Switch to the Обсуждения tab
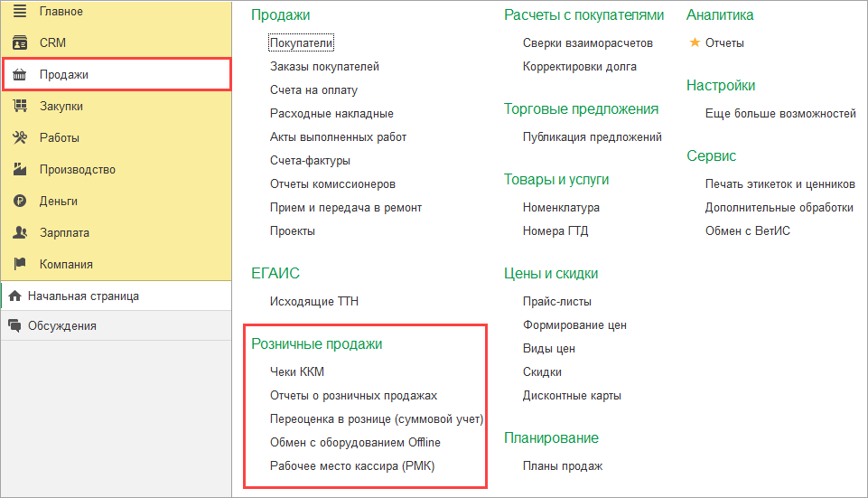Screen dimensions: 868x498 pos(61,325)
